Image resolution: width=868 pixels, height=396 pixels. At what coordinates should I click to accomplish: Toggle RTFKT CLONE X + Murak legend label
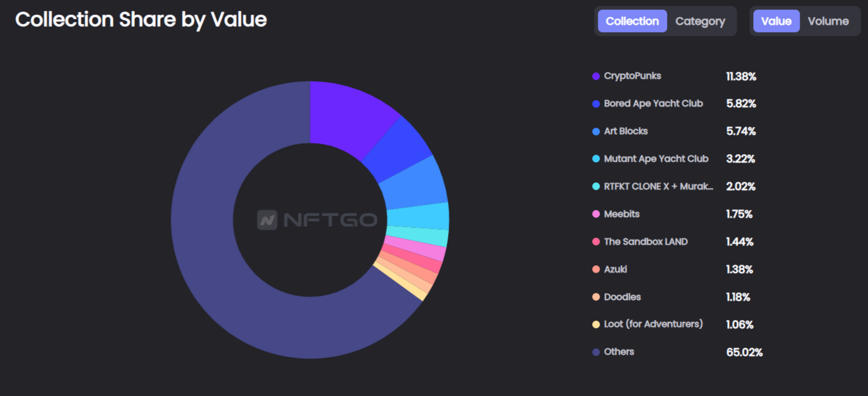[x=658, y=186]
